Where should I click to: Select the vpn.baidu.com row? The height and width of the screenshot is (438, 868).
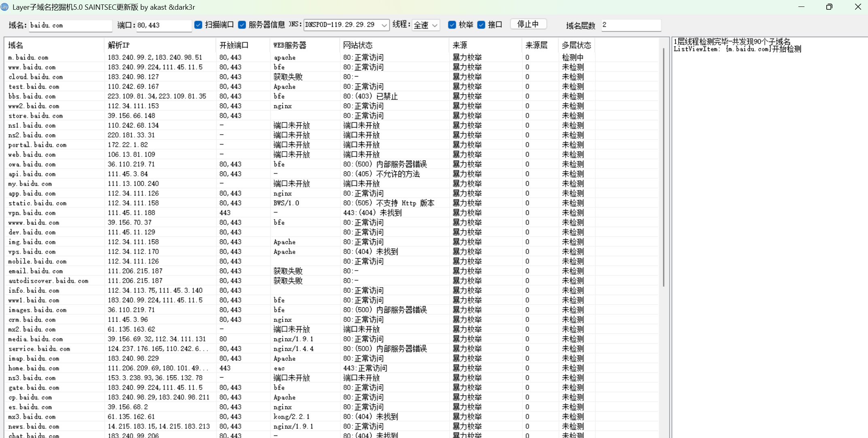pos(32,213)
